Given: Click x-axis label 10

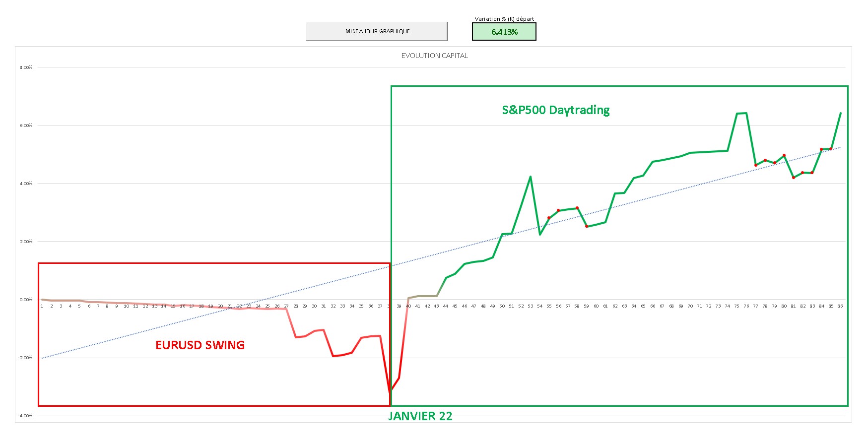Looking at the screenshot, I should pyautogui.click(x=126, y=306).
